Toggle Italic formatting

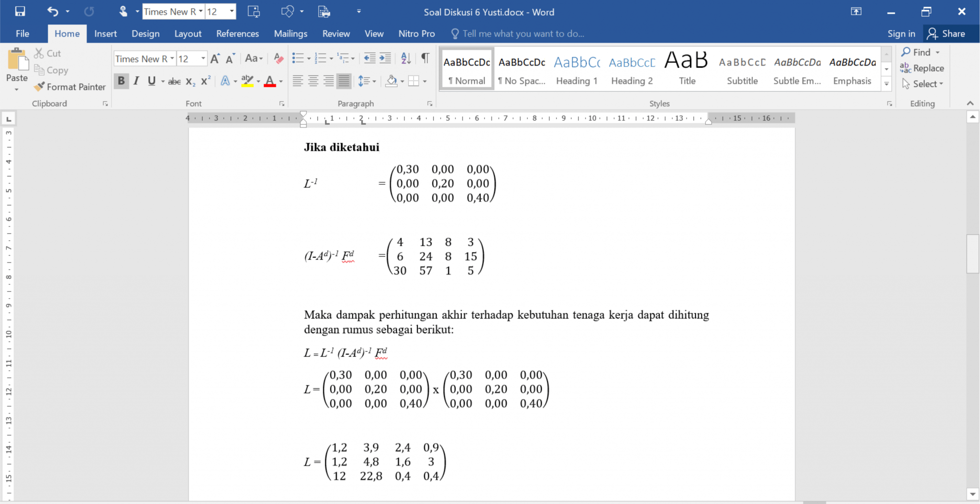(136, 81)
